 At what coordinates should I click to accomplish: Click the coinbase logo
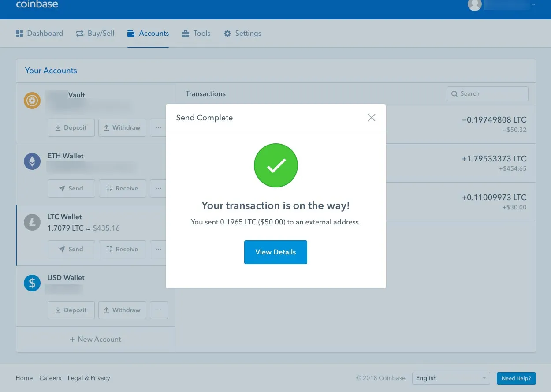pyautogui.click(x=37, y=4)
